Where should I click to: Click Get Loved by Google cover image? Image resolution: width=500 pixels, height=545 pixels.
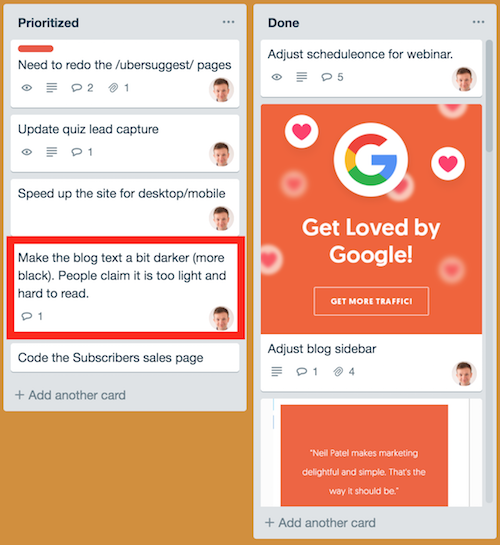tap(371, 219)
